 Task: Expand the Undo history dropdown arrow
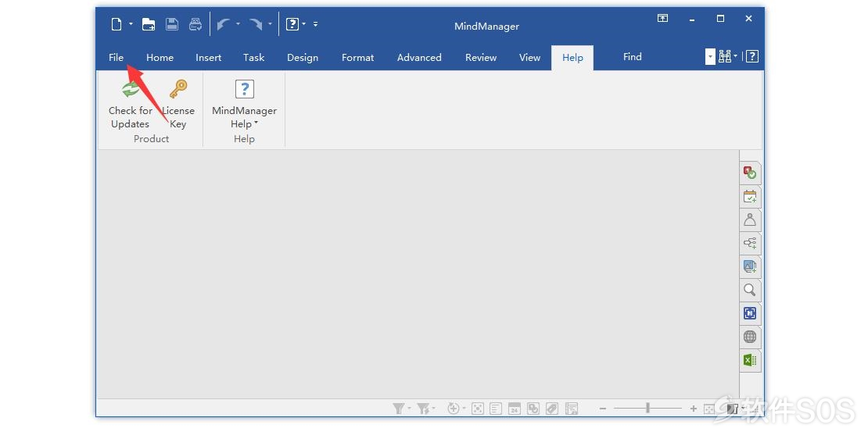click(238, 23)
